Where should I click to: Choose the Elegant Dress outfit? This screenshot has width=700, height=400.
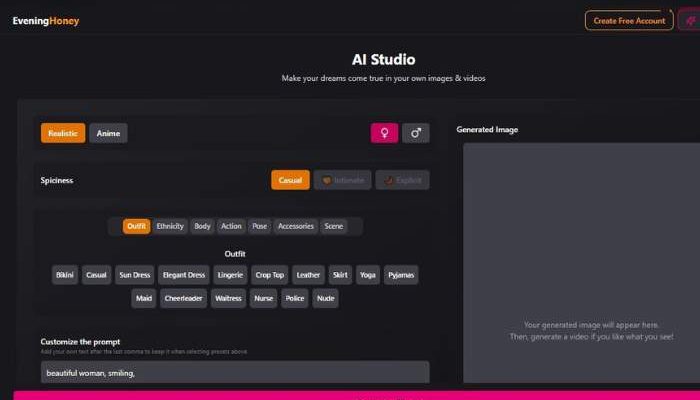[x=183, y=275]
